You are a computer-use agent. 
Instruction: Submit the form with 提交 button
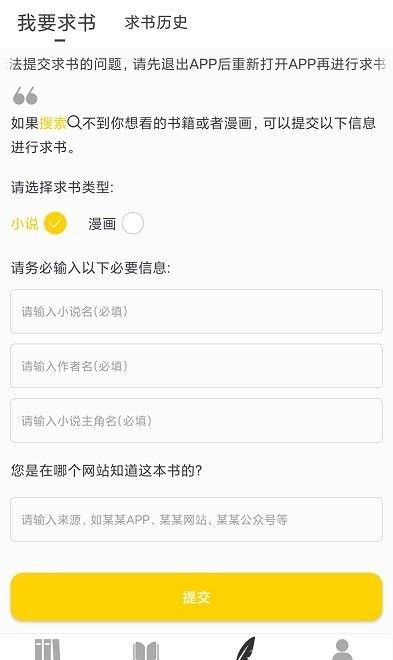click(x=196, y=597)
